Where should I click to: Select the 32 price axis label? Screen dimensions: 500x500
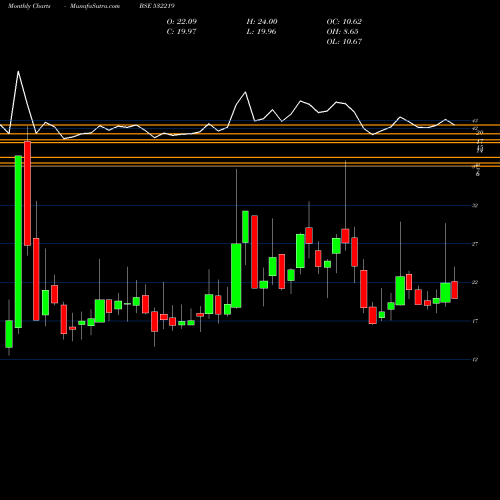point(475,206)
